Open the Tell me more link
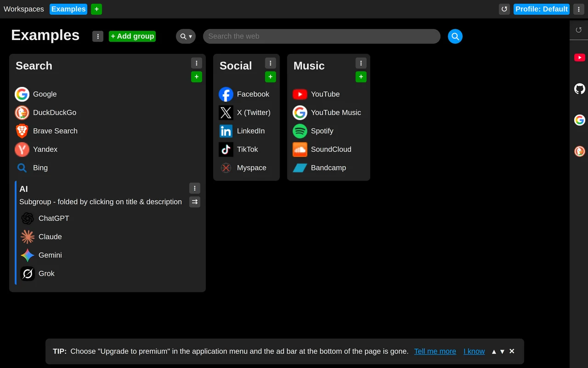This screenshot has height=368, width=588. point(435,351)
